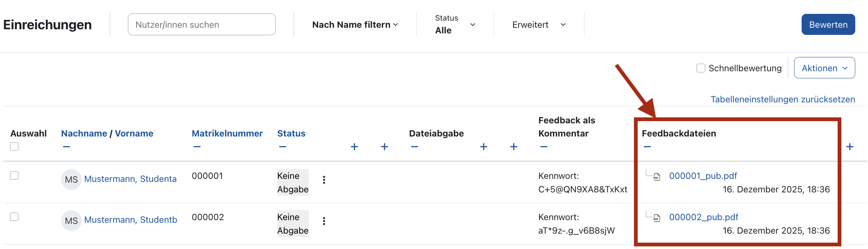Enable the Schnellbewertung checkbox
868x249 pixels.
[701, 68]
